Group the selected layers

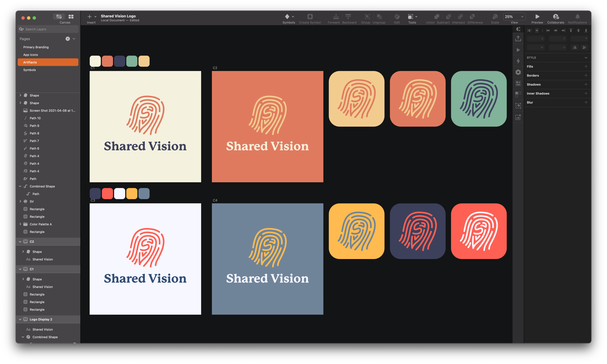coord(367,17)
